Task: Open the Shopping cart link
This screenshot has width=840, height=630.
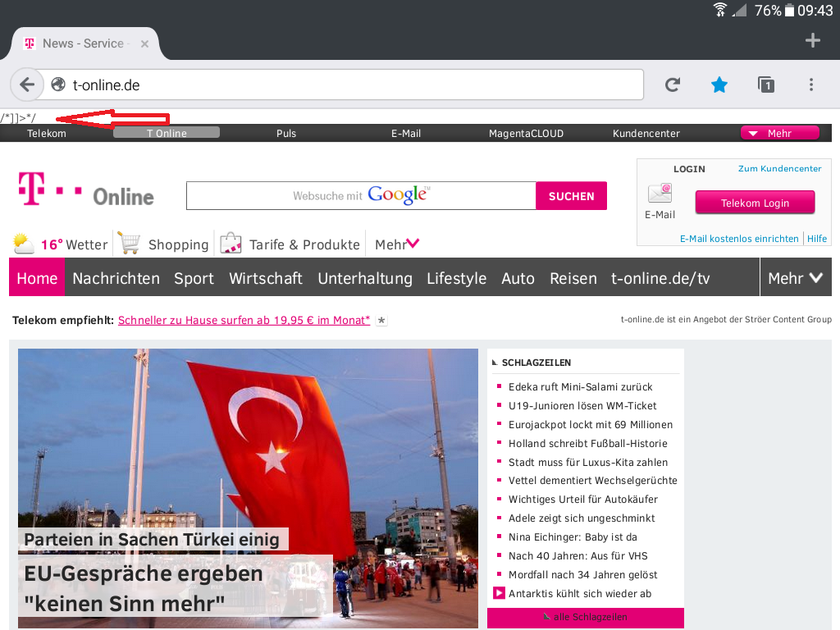Action: point(163,244)
